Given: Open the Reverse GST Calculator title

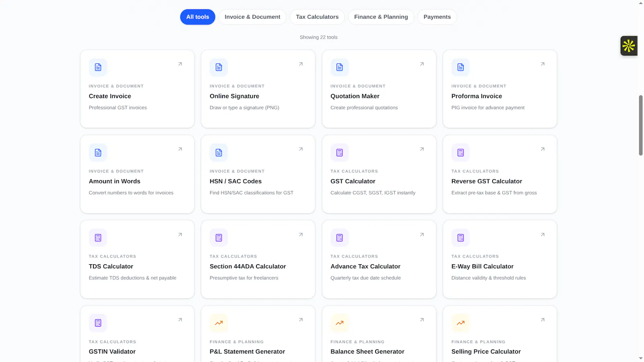Looking at the screenshot, I should 487,181.
